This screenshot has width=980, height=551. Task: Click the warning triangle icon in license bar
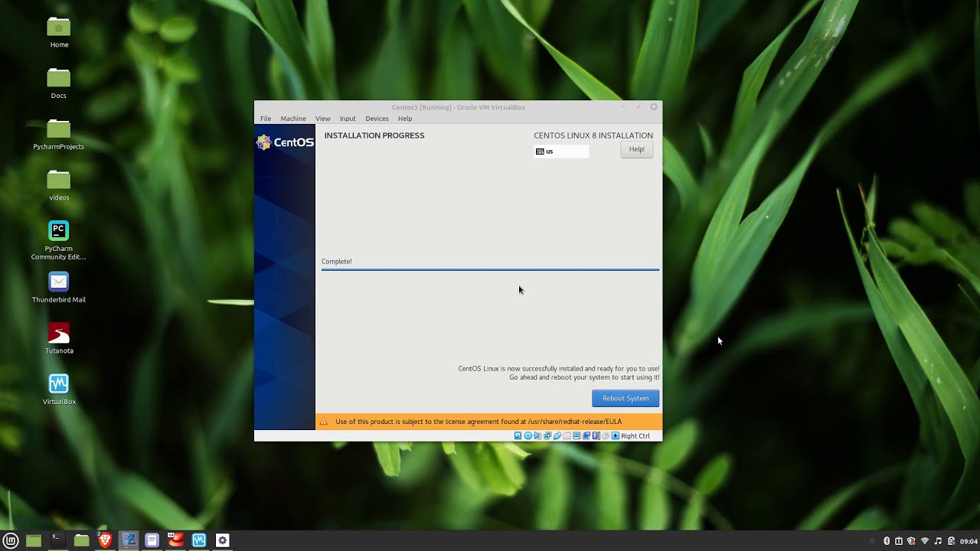(x=324, y=422)
